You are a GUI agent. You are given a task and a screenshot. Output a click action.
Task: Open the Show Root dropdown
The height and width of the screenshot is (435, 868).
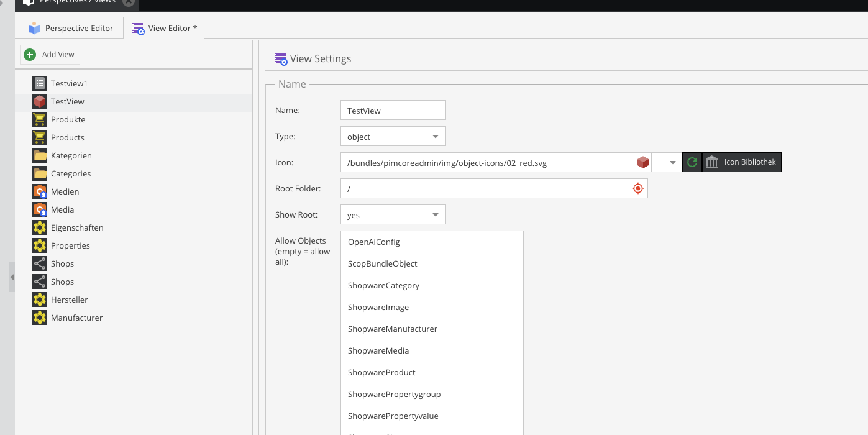click(435, 215)
